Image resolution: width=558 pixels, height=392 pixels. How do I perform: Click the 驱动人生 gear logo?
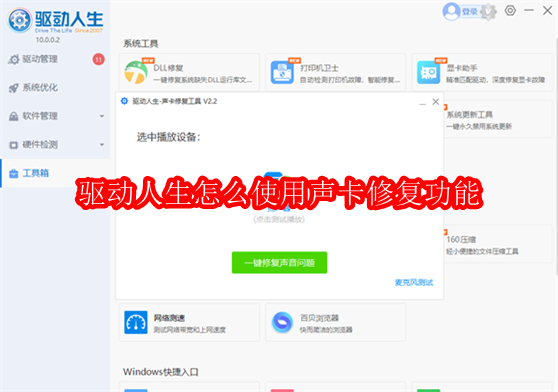coord(20,20)
